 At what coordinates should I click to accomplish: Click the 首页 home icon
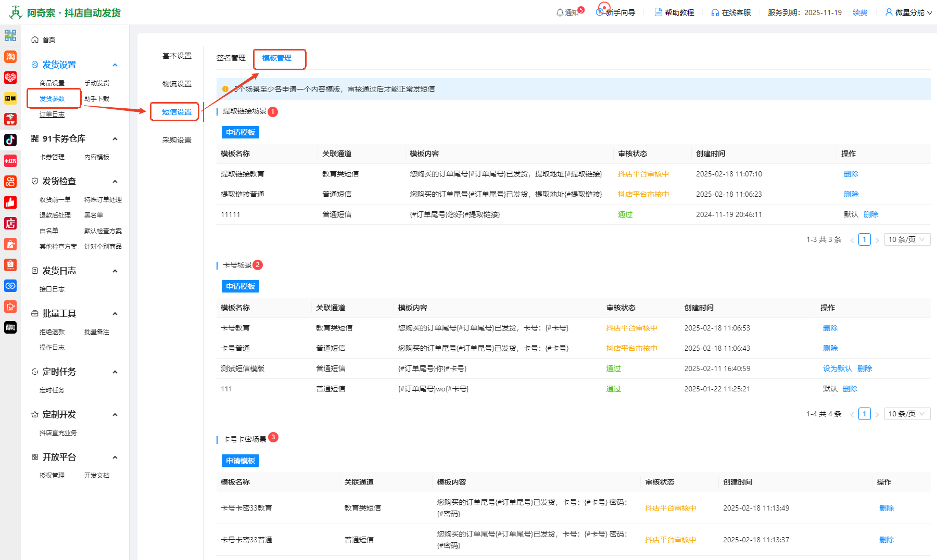point(35,40)
